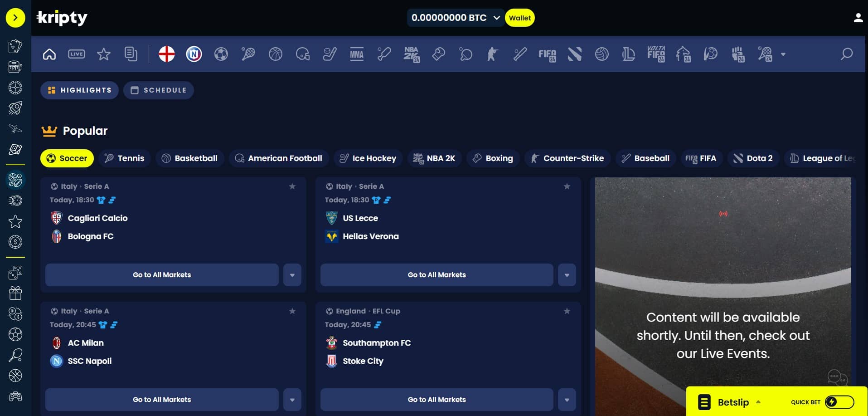The width and height of the screenshot is (868, 416).
Task: Select the Counter-Strike shooter icon in bar
Action: click(493, 54)
